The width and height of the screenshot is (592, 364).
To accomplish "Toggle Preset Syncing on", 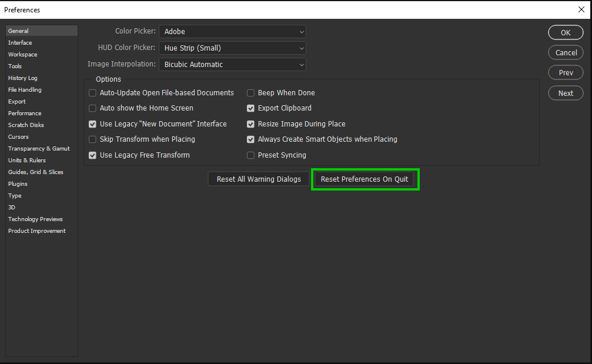I will coord(250,155).
